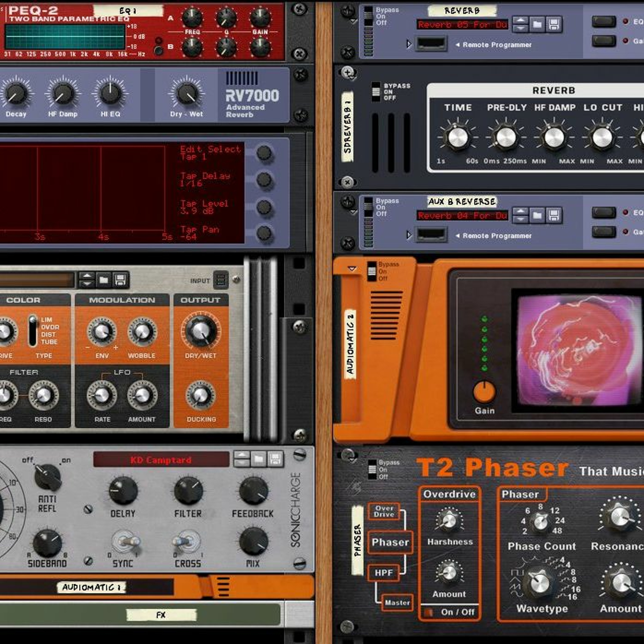Click the Tap Delay knob
Viewport: 644px width, 644px height.
(x=264, y=180)
